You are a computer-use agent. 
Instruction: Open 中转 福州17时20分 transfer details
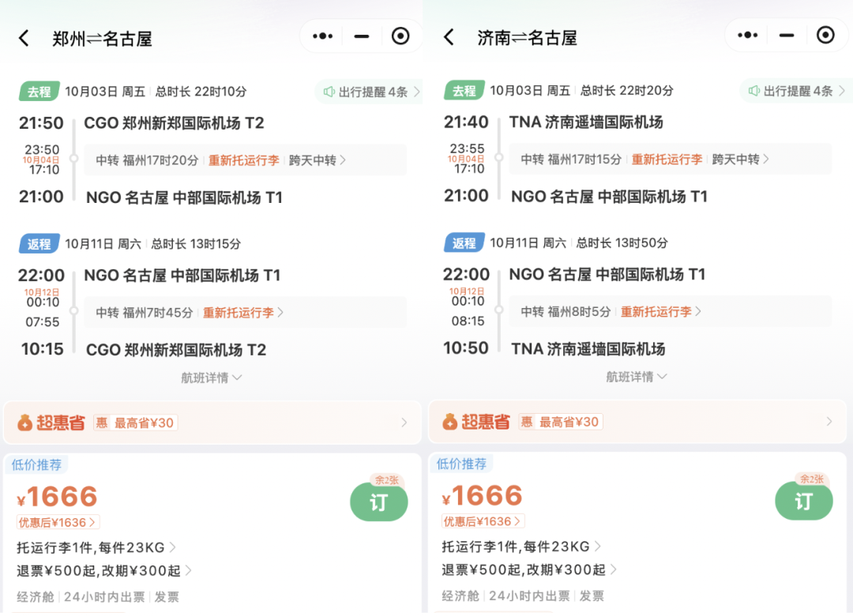(x=245, y=160)
